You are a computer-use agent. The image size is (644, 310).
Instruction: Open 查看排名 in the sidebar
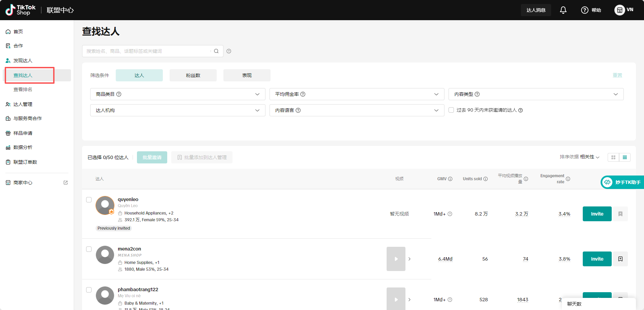[23, 89]
